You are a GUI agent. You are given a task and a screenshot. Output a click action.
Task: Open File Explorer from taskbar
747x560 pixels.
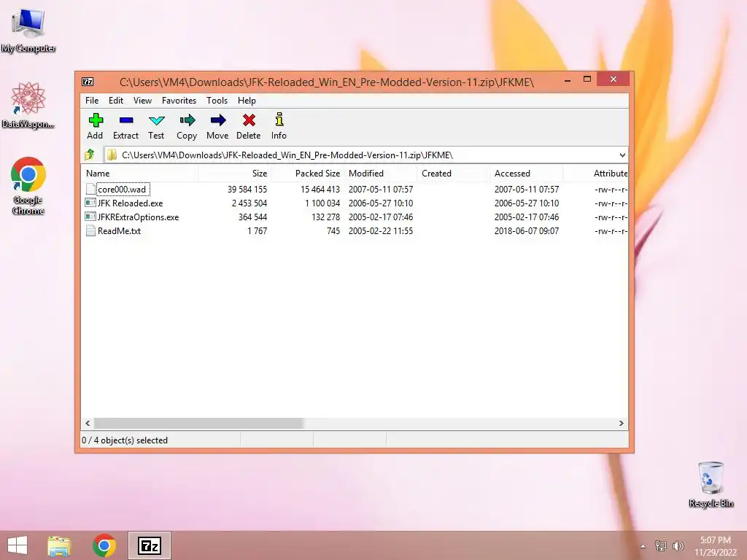coord(60,545)
